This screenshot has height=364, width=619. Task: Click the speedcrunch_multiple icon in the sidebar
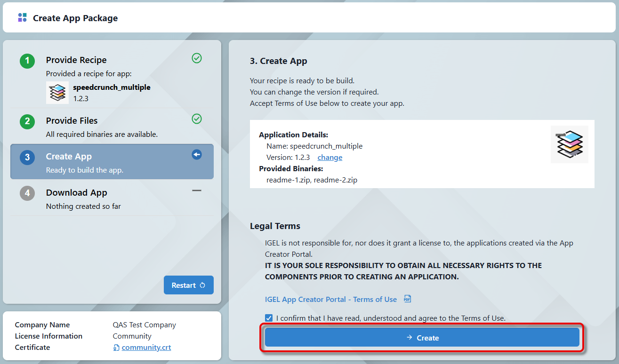[57, 93]
